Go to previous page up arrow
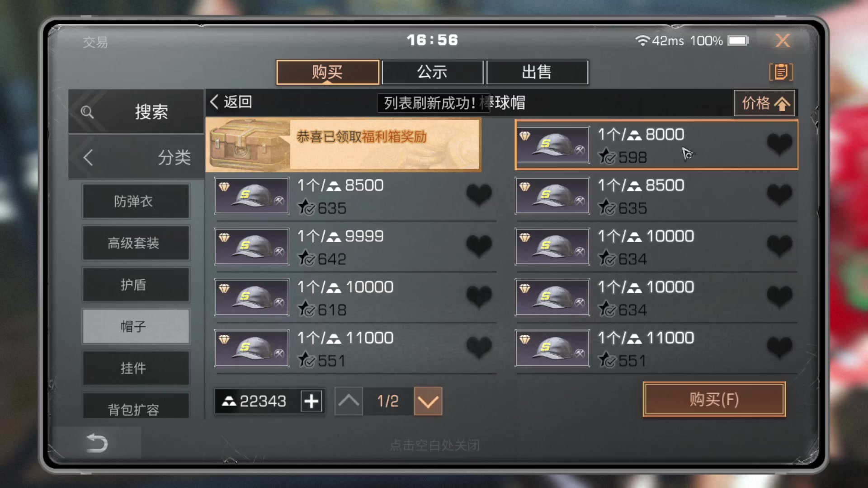Image resolution: width=868 pixels, height=488 pixels. [x=349, y=401]
